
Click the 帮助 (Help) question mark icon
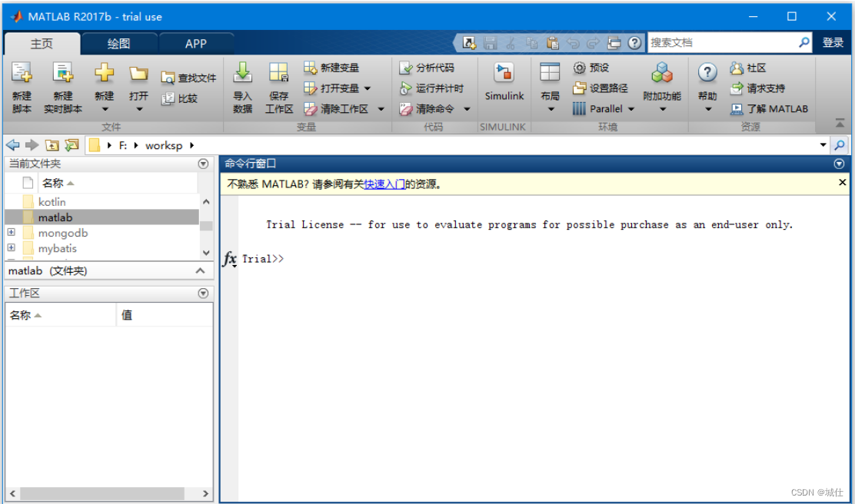(707, 73)
